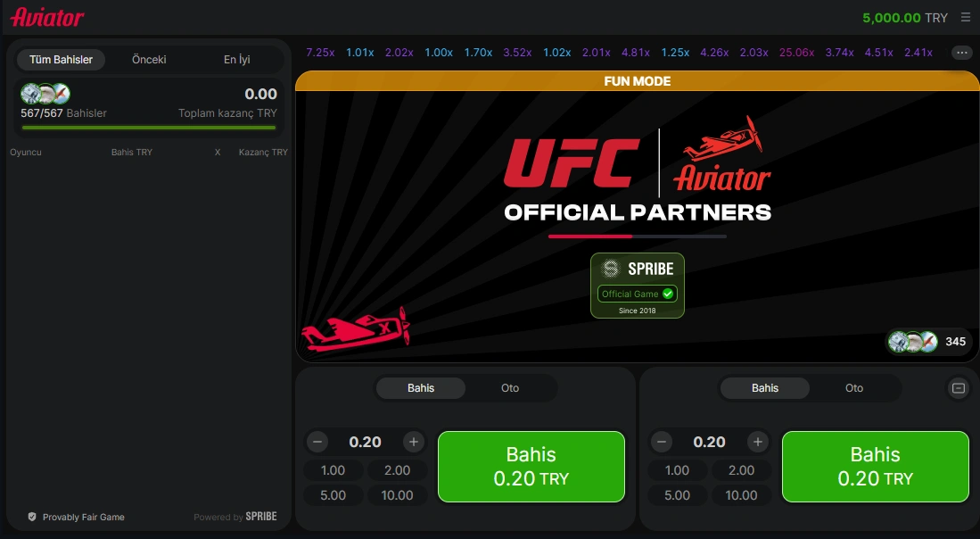Open the Önceki tab
The image size is (980, 539).
pos(149,60)
